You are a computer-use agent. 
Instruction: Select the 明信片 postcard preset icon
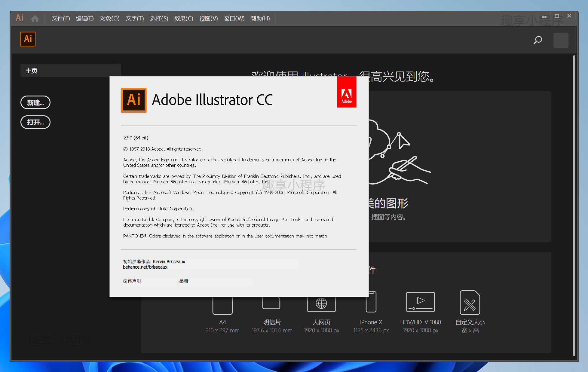pos(271,303)
